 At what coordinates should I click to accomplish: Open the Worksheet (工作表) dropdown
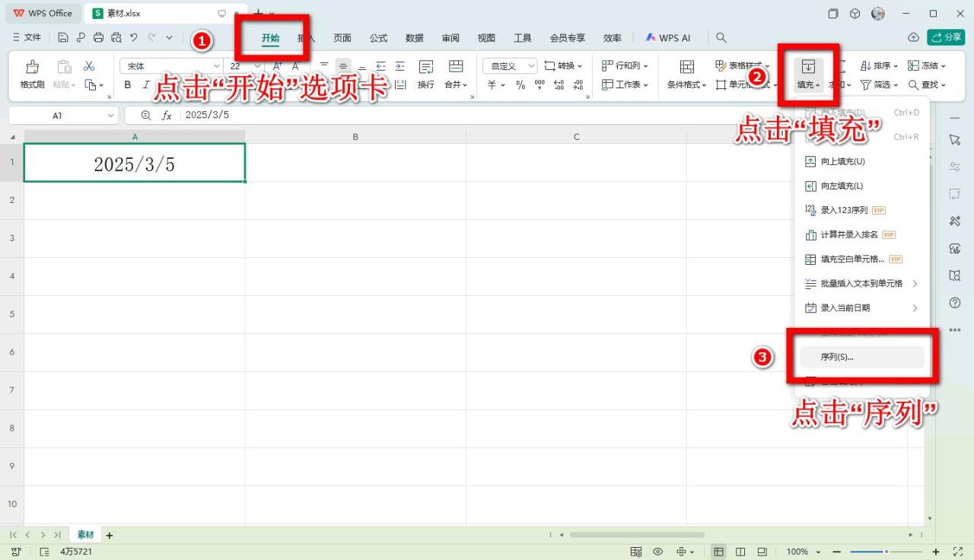tap(625, 84)
